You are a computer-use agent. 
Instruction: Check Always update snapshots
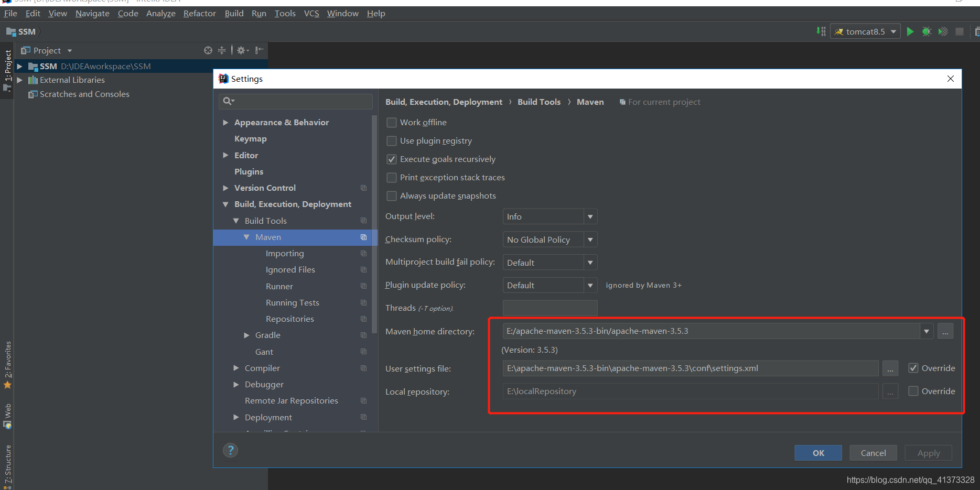pos(391,196)
